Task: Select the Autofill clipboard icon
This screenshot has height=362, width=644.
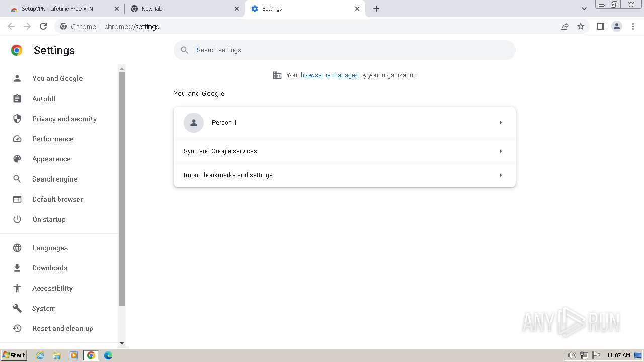Action: (x=17, y=99)
